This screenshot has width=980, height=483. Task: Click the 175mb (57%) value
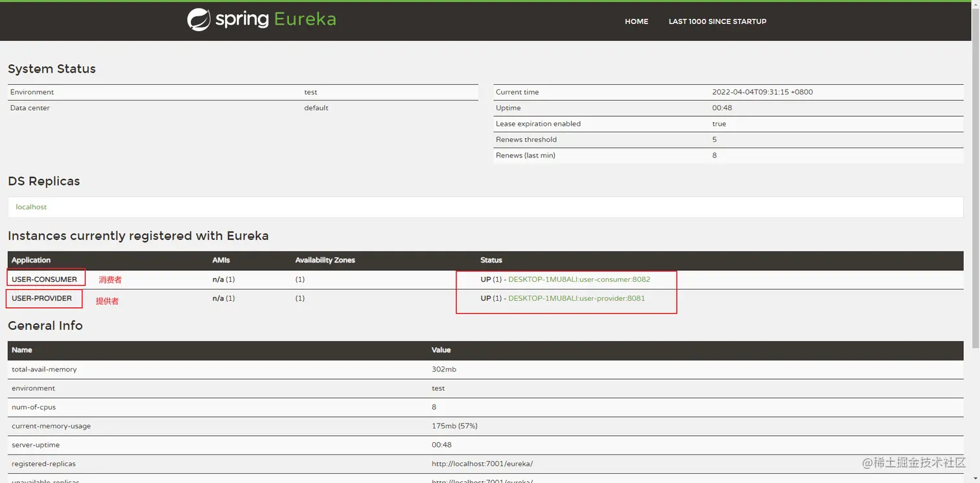[x=454, y=427]
